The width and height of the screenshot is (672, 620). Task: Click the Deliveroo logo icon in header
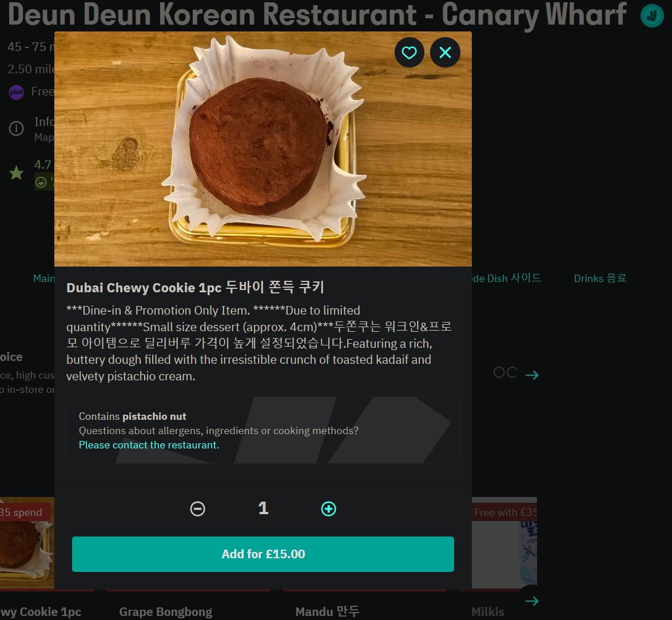(652, 16)
